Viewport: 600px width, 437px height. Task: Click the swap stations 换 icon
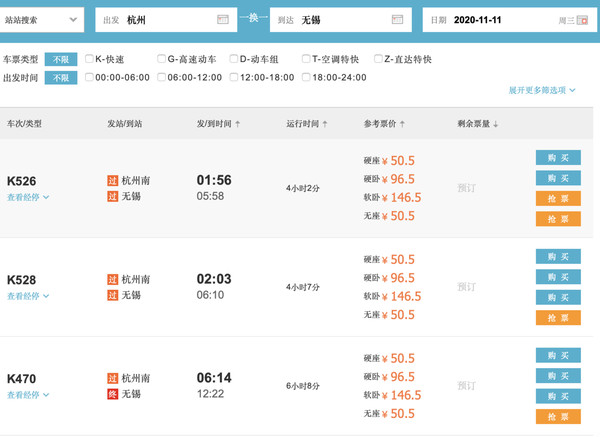pyautogui.click(x=253, y=18)
